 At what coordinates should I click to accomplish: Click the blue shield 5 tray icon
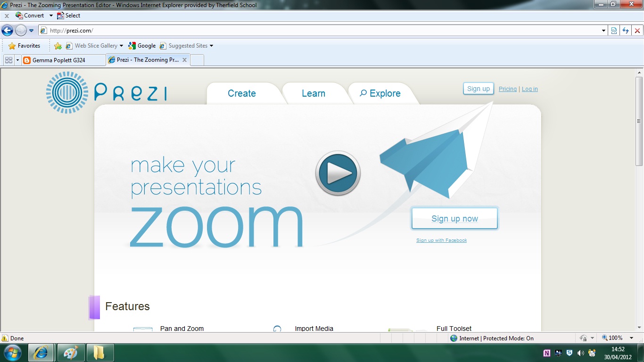(x=570, y=353)
